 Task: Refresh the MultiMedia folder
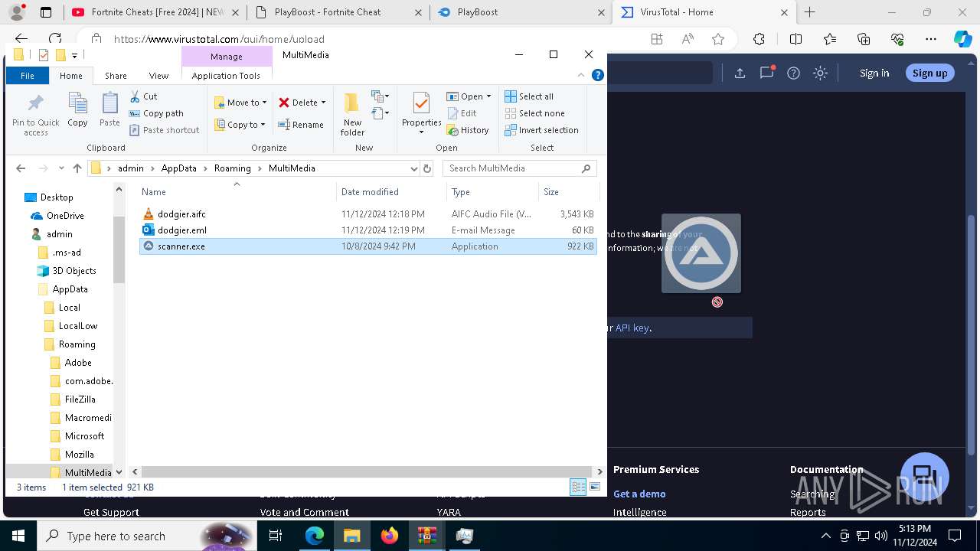[x=428, y=168]
